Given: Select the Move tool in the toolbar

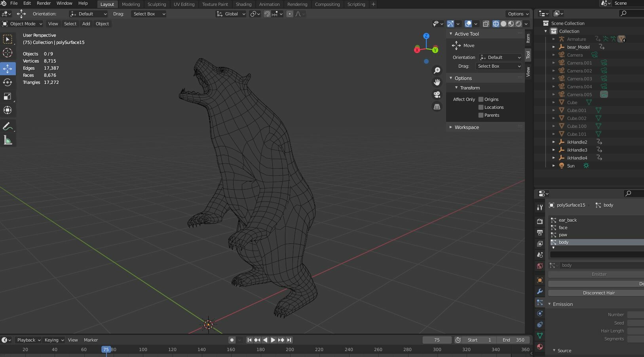Looking at the screenshot, I should 8,68.
